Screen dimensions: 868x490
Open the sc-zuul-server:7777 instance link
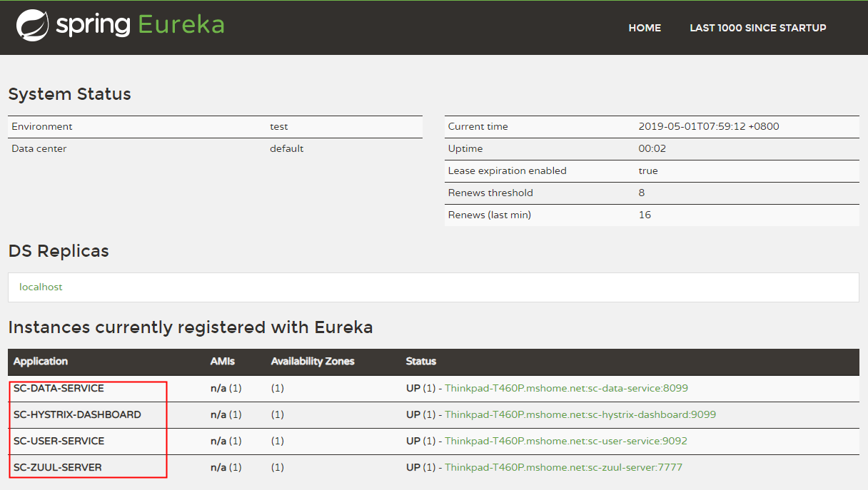point(563,467)
